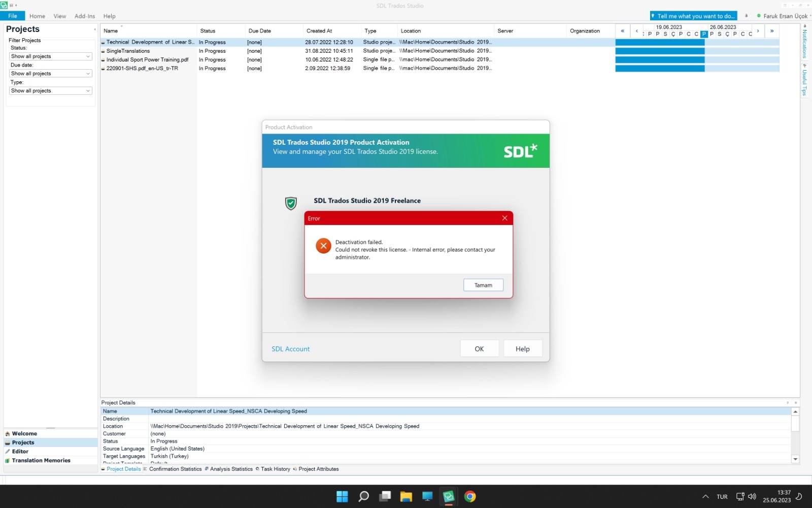Screen dimensions: 812x508
Task: Click the Server column header
Action: [x=530, y=31]
